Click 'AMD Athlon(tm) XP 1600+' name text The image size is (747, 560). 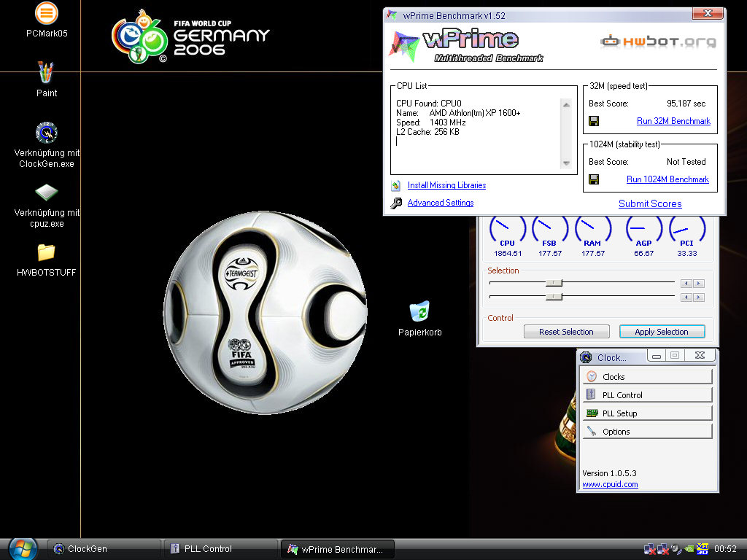[x=474, y=113]
